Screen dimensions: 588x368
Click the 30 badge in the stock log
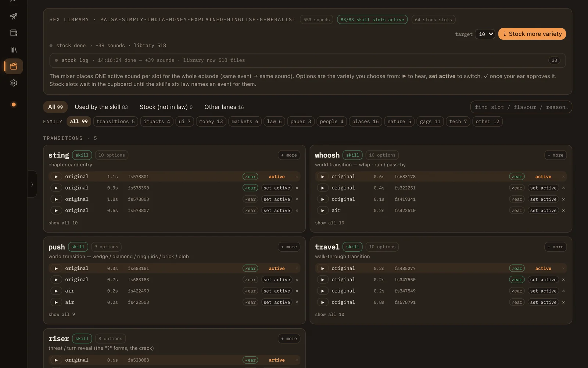tap(554, 60)
